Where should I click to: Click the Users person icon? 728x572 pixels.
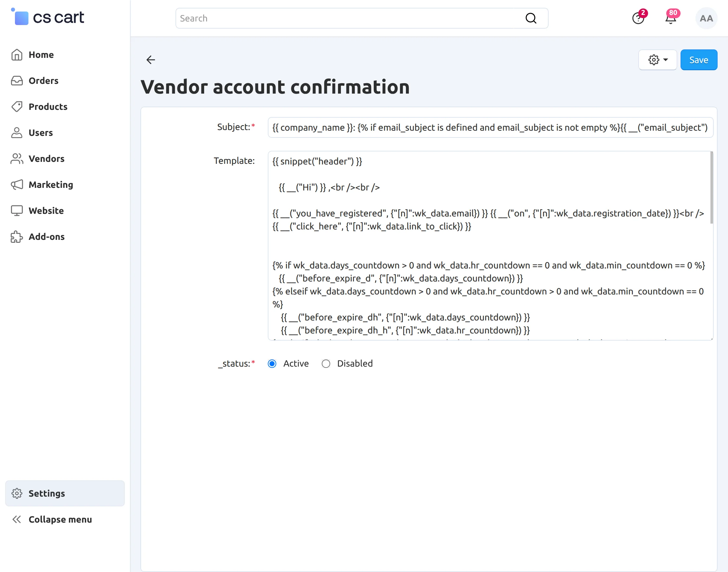[17, 133]
